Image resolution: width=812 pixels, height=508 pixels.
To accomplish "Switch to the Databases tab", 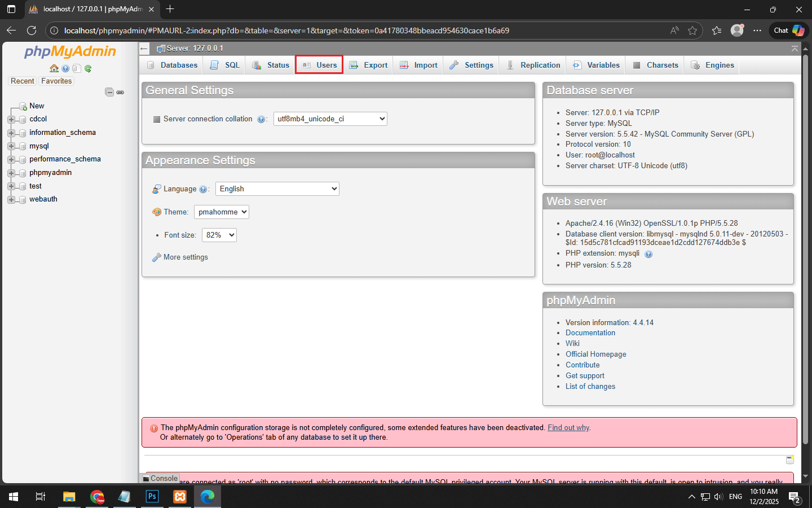I will tap(173, 65).
